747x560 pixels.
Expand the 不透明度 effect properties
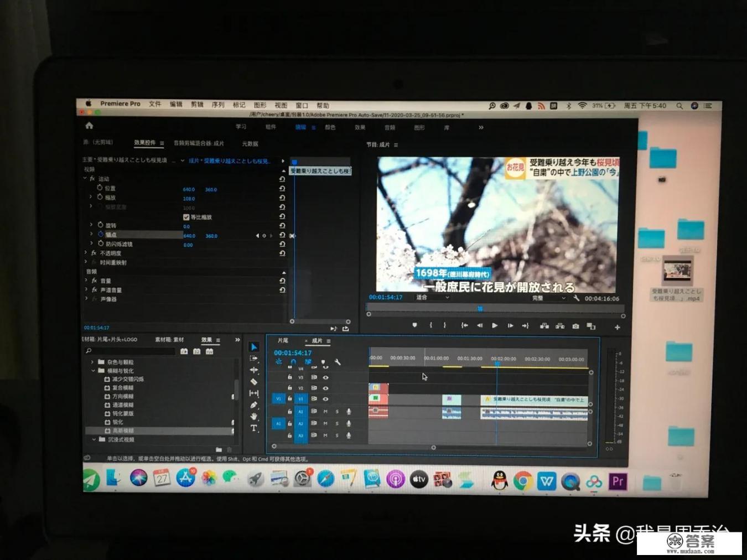[86, 253]
